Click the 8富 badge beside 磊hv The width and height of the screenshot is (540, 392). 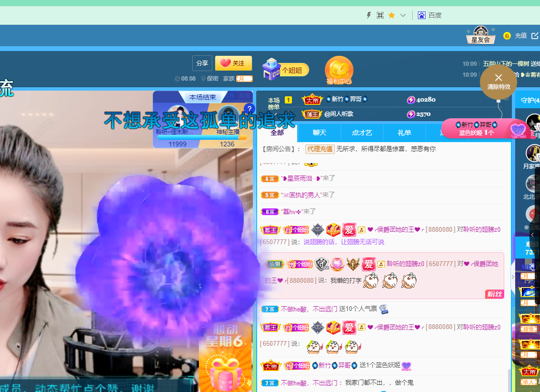pyautogui.click(x=270, y=212)
